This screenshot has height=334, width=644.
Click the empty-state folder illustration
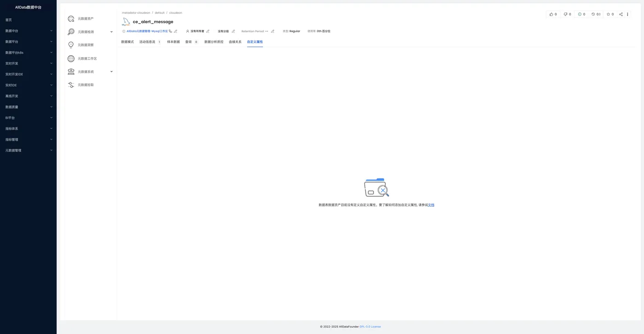(376, 187)
